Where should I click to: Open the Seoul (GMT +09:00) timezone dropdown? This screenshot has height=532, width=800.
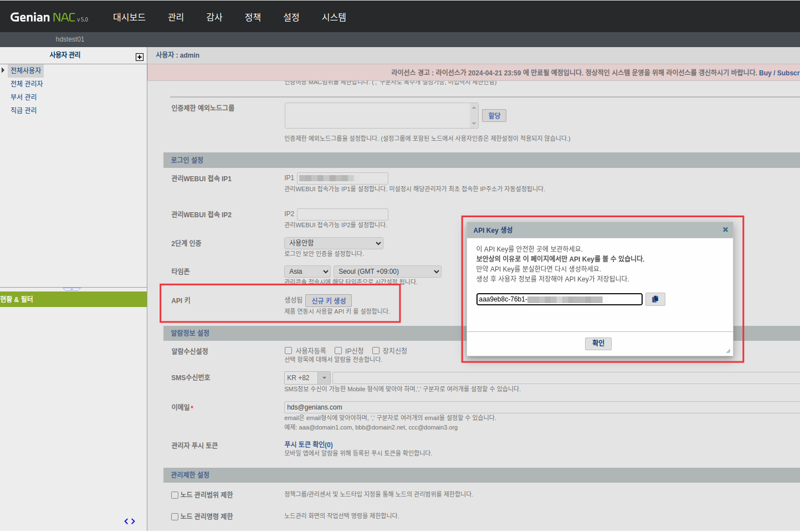387,271
